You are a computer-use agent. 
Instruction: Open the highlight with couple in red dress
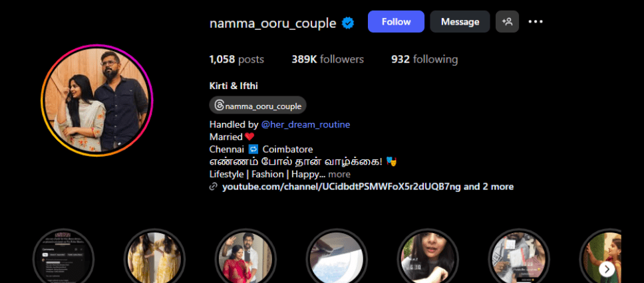click(245, 258)
